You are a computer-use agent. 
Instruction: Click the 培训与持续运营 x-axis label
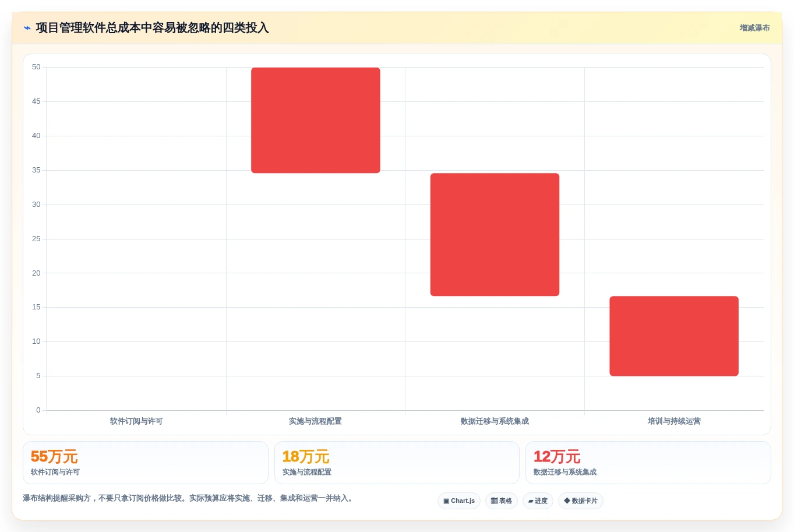pyautogui.click(x=674, y=421)
